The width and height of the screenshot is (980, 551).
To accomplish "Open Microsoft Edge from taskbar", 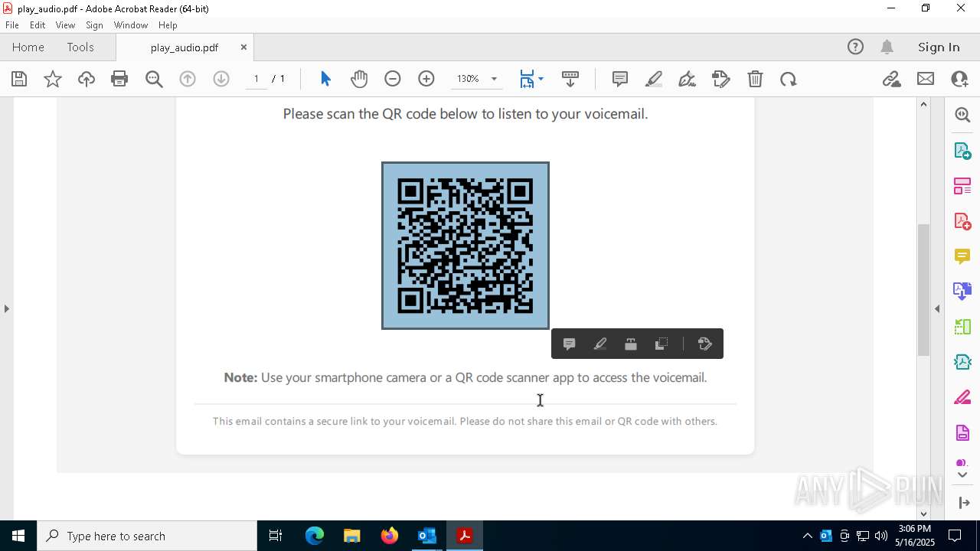I will [x=315, y=536].
